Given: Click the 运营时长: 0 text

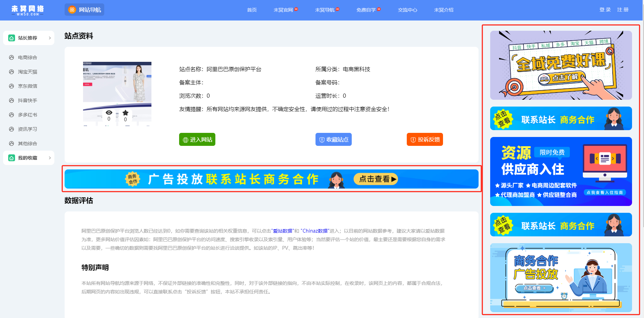Looking at the screenshot, I should [331, 96].
